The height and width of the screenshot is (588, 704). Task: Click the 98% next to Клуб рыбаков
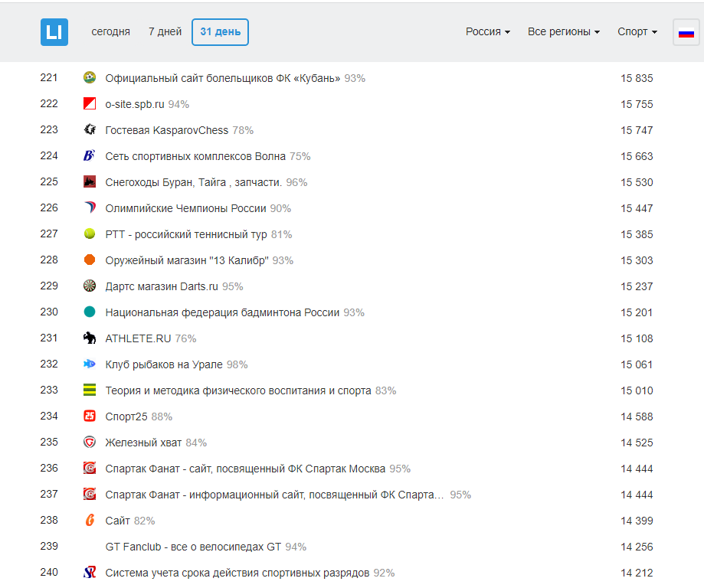coord(237,364)
